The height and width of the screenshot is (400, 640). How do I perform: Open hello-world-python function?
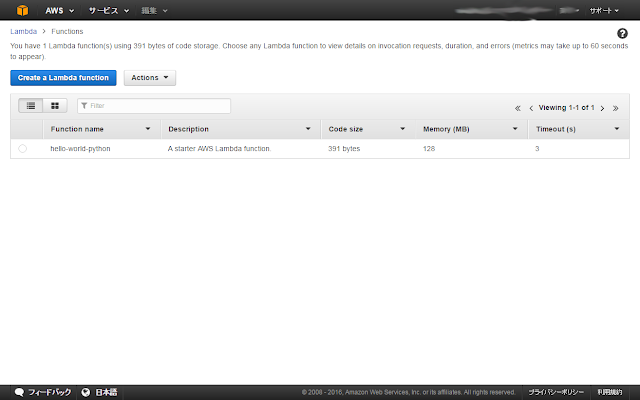pos(80,149)
